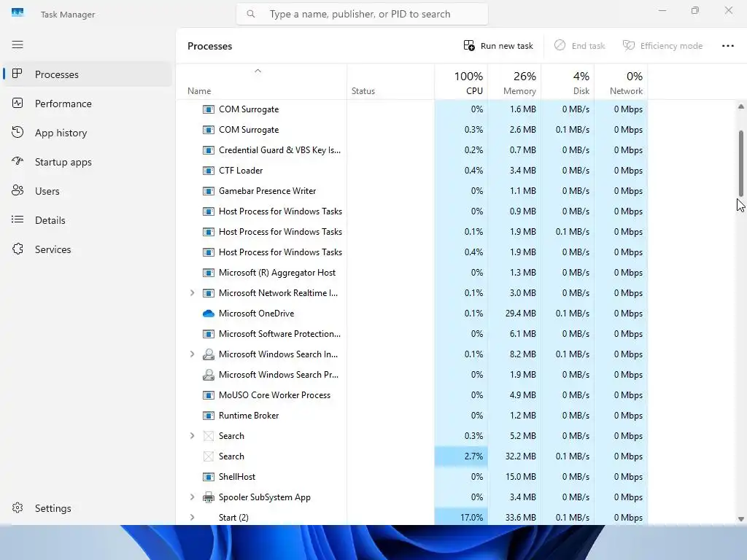Switch to the Performance page
The height and width of the screenshot is (560, 747).
(88, 104)
